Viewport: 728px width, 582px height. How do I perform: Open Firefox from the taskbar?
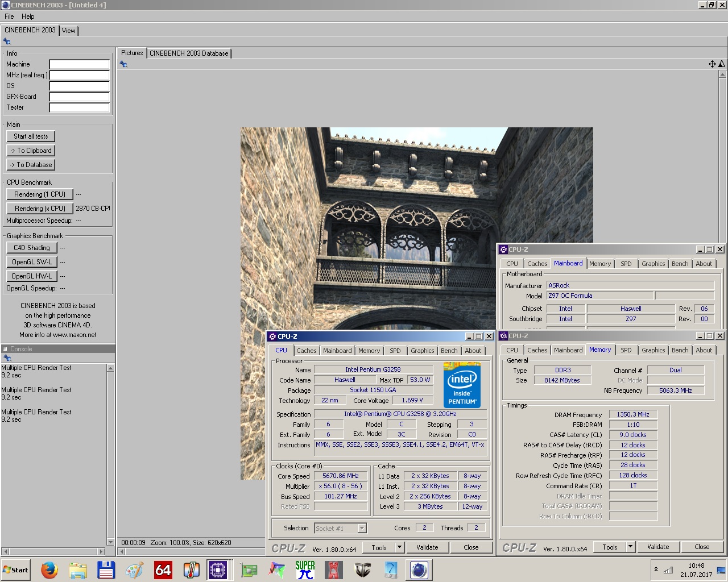click(x=49, y=569)
